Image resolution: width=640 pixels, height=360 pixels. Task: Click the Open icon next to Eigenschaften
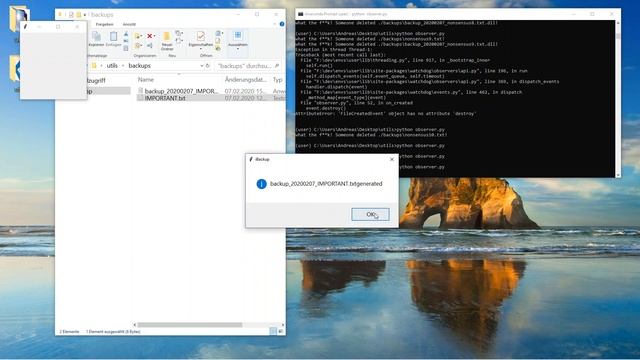pos(218,33)
